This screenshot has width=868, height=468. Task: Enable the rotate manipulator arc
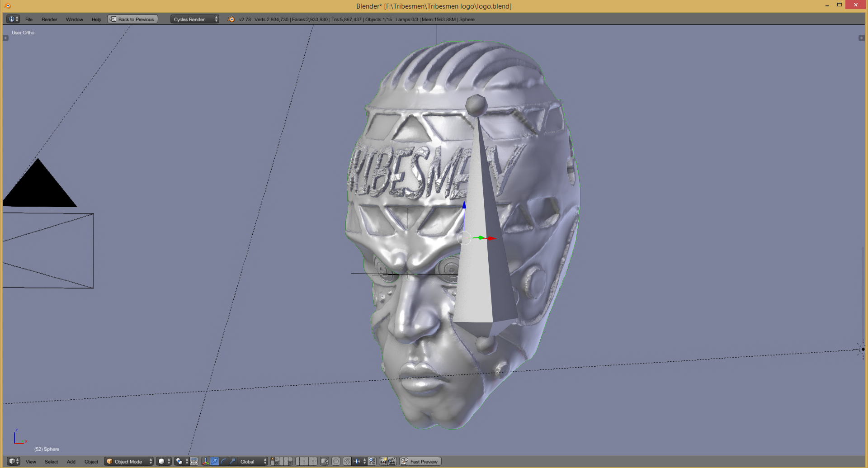[x=223, y=461]
